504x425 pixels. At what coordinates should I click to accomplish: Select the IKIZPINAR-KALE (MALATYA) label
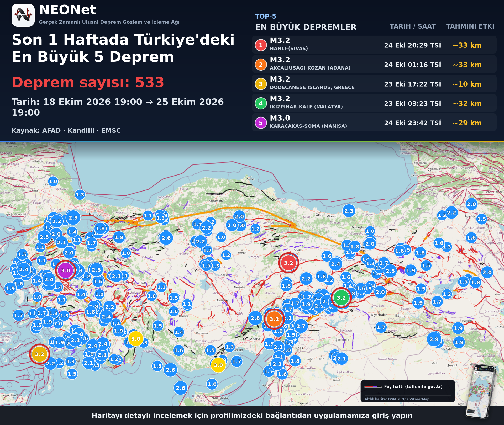[306, 107]
